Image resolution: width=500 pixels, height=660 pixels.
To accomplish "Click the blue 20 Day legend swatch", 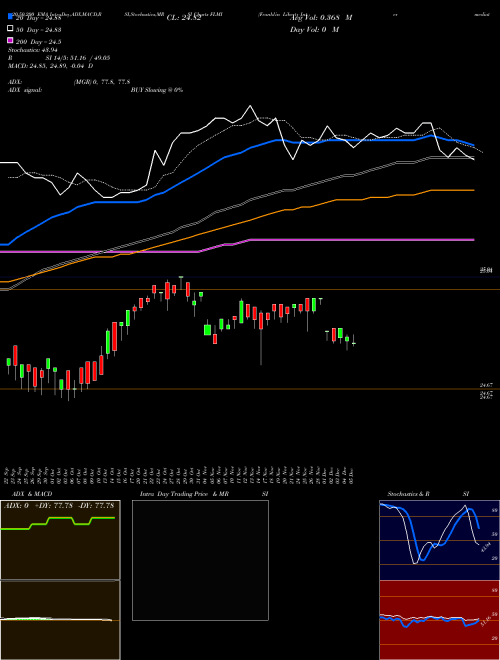I will (10, 16).
